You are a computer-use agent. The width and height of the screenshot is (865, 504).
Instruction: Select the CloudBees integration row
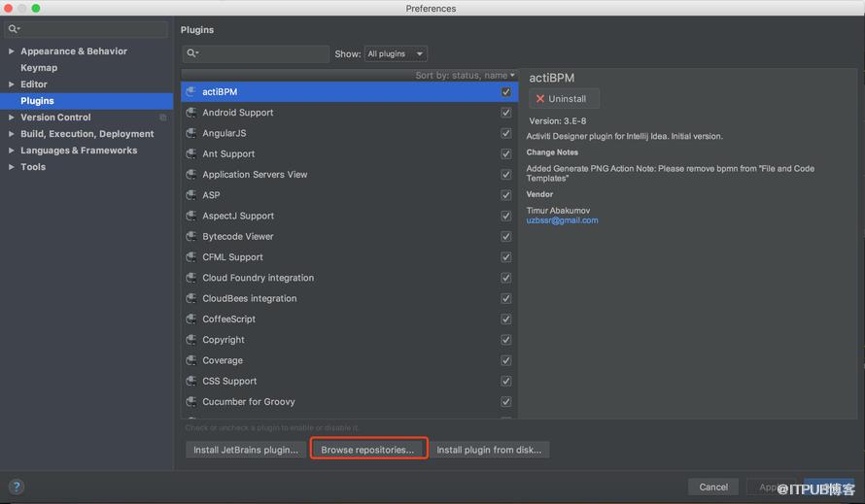click(x=349, y=298)
